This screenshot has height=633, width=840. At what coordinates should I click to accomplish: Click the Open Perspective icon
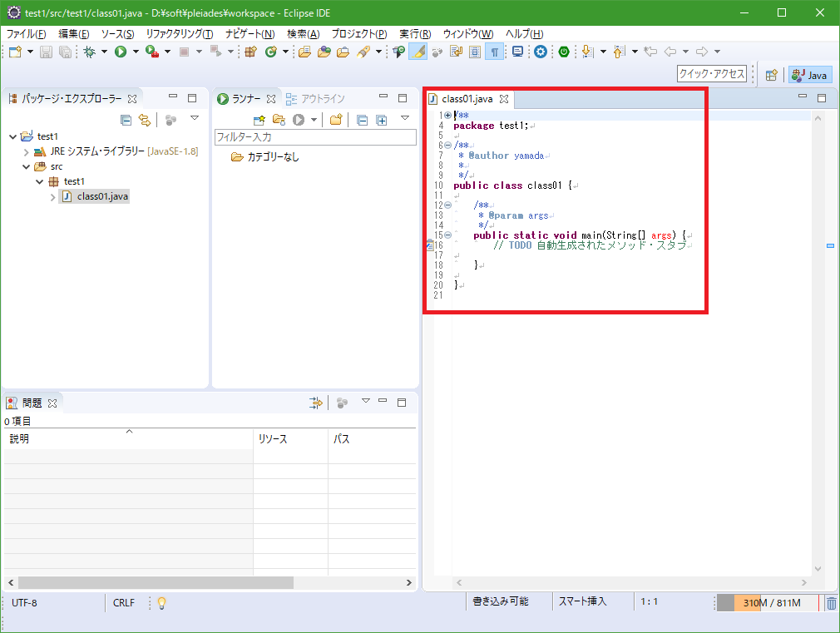pyautogui.click(x=771, y=75)
